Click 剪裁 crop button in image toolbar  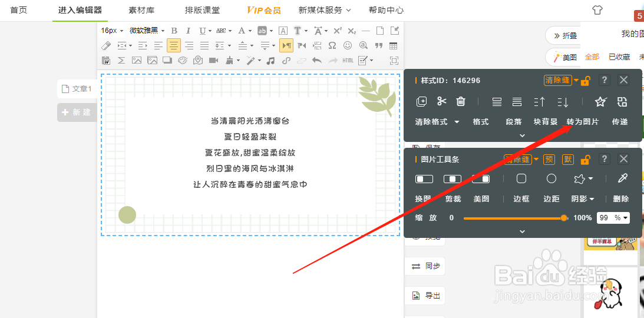click(453, 199)
